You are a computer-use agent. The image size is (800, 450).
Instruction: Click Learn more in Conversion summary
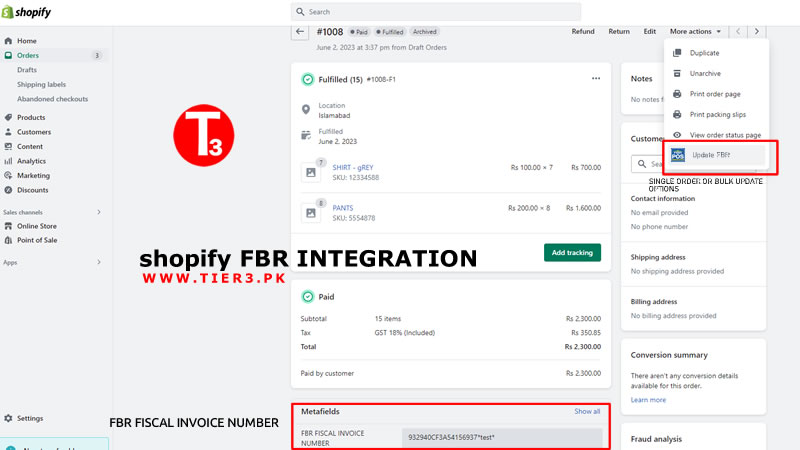click(648, 400)
